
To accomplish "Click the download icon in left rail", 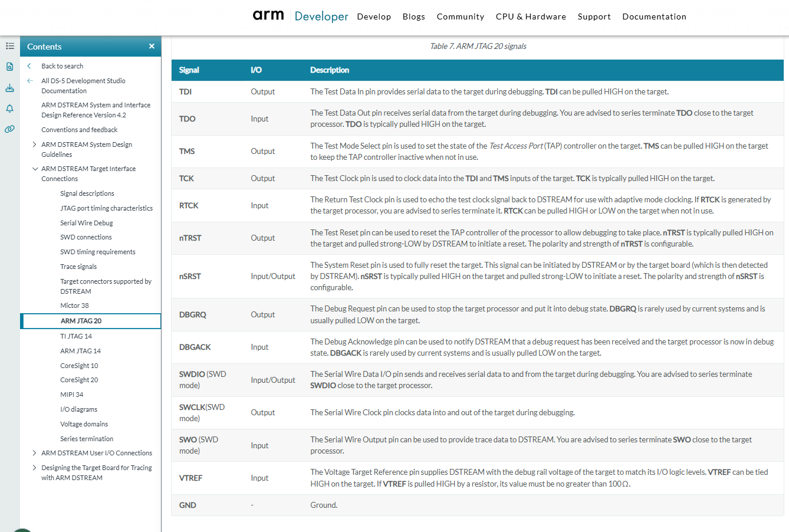I will [10, 88].
